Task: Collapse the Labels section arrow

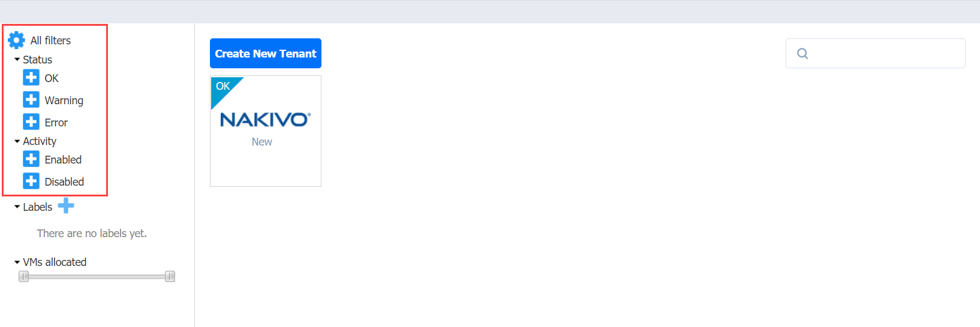Action: (17, 207)
